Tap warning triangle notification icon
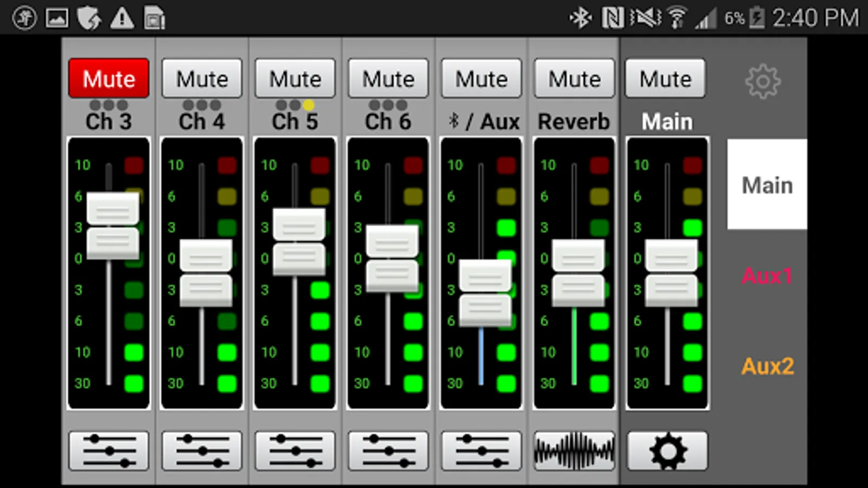The image size is (868, 488). click(x=122, y=19)
